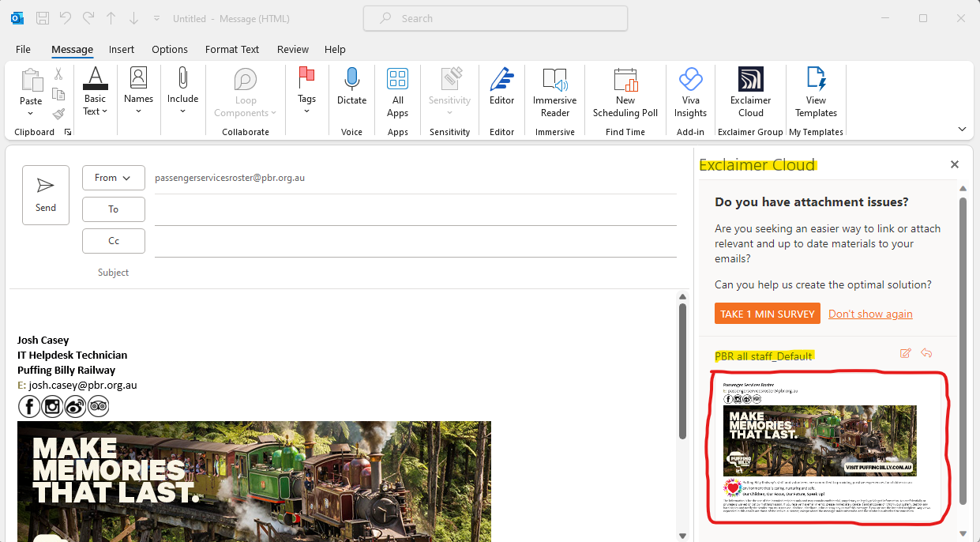Open All Apps

(397, 92)
